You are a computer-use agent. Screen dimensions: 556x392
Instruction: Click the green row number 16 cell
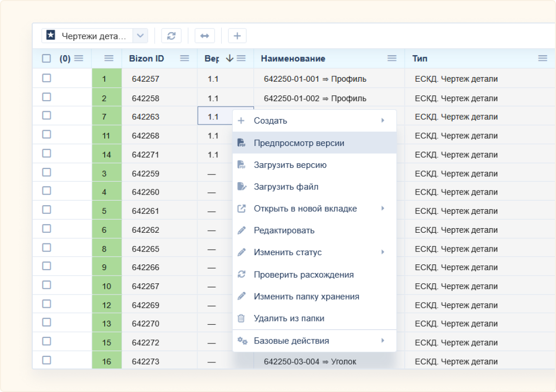pos(106,361)
